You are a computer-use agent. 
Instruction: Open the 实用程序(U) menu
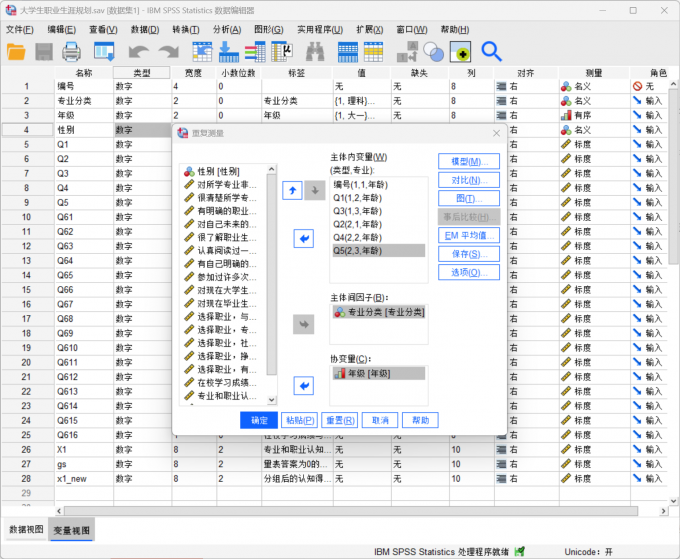pos(320,29)
